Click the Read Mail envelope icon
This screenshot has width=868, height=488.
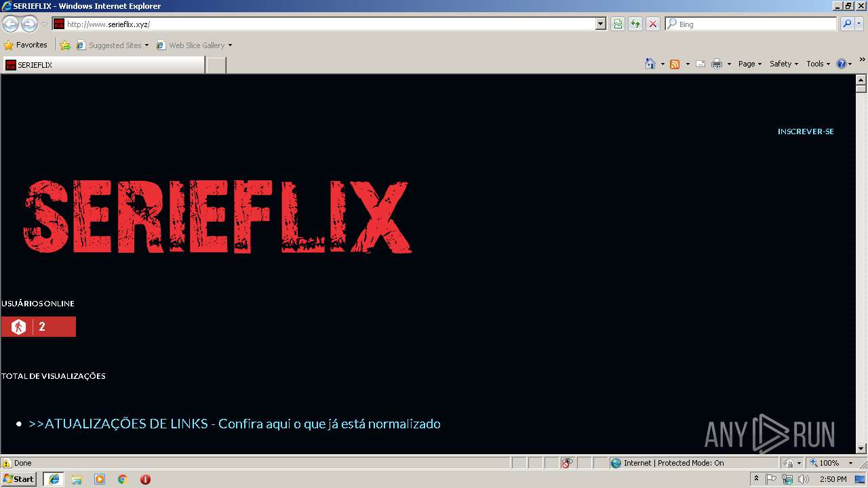click(x=701, y=64)
